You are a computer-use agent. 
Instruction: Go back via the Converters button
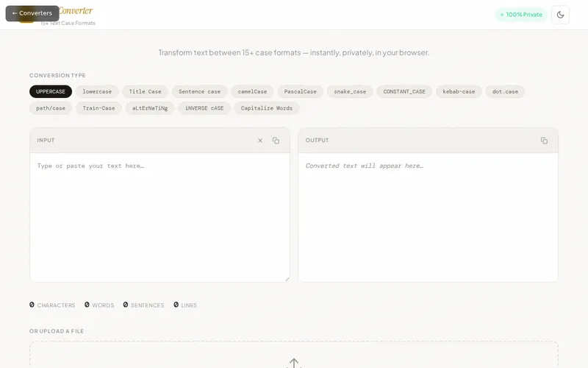click(x=32, y=13)
